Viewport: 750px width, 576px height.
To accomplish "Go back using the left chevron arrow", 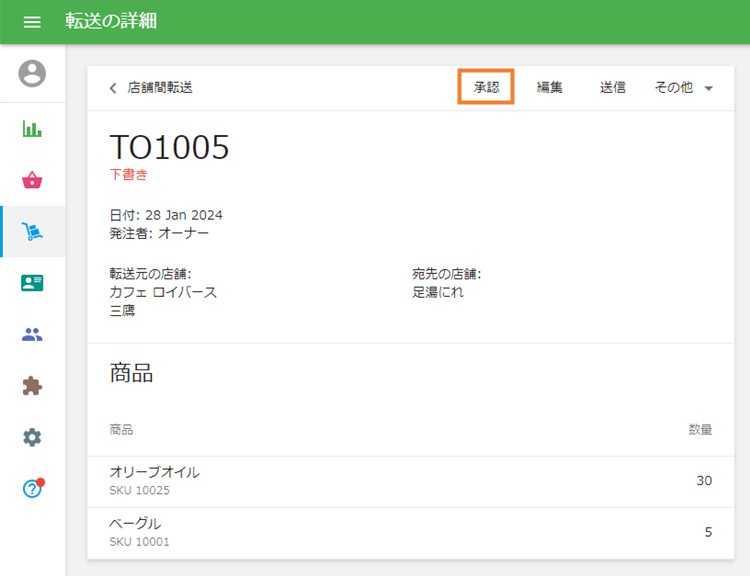I will pyautogui.click(x=113, y=88).
